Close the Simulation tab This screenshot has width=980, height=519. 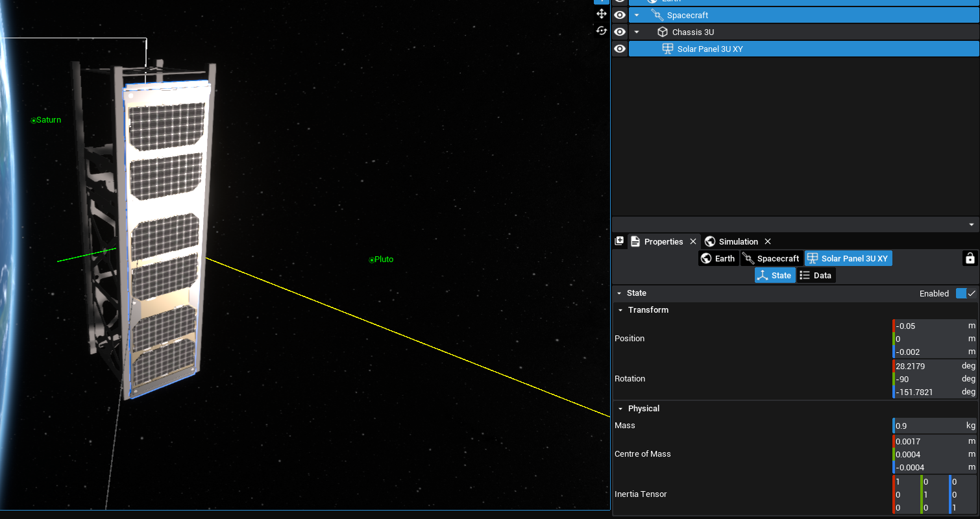pyautogui.click(x=767, y=241)
